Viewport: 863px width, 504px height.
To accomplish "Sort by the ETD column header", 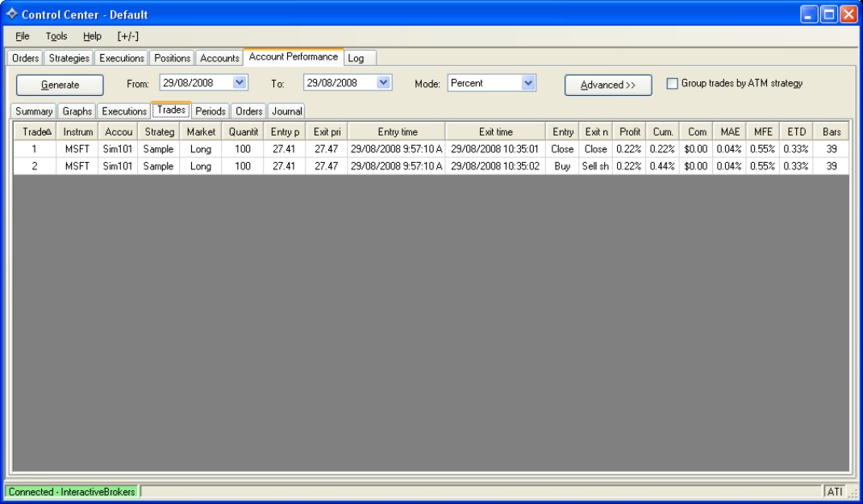I will coord(796,132).
